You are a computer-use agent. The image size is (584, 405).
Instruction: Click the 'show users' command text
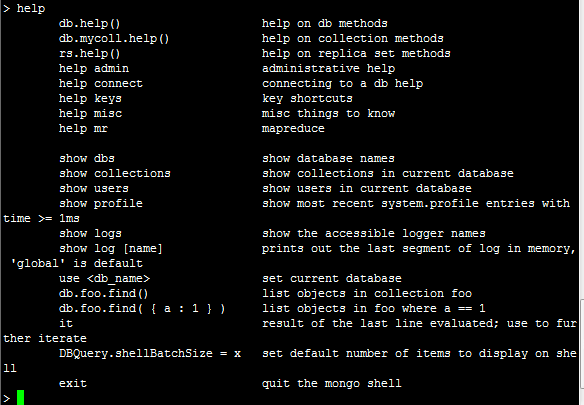[94, 189]
